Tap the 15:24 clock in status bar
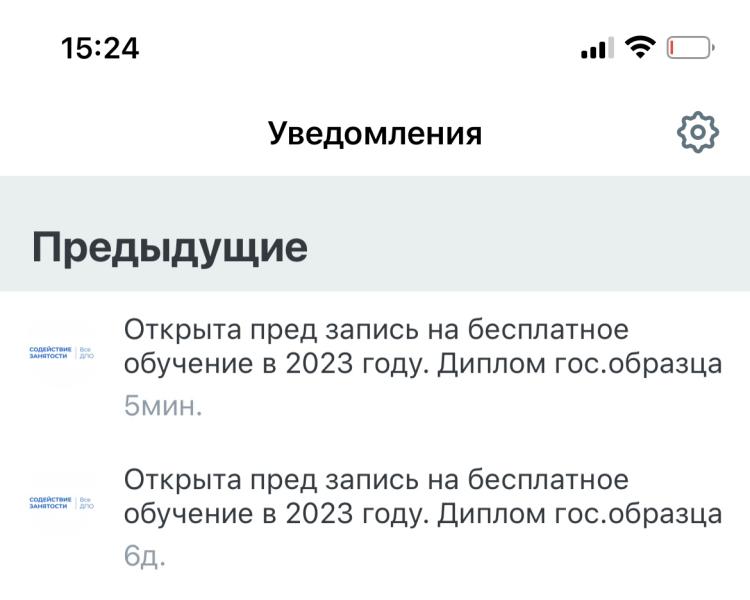The height and width of the screenshot is (600, 750). click(100, 48)
